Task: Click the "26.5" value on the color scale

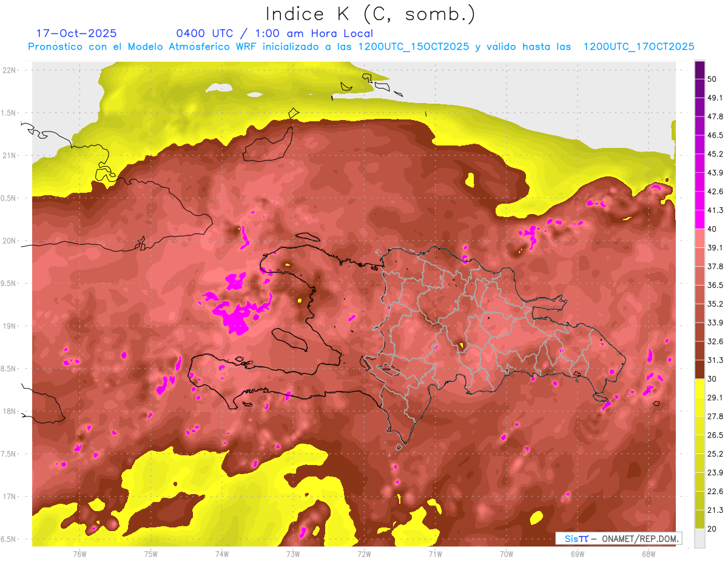Action: 715,435
